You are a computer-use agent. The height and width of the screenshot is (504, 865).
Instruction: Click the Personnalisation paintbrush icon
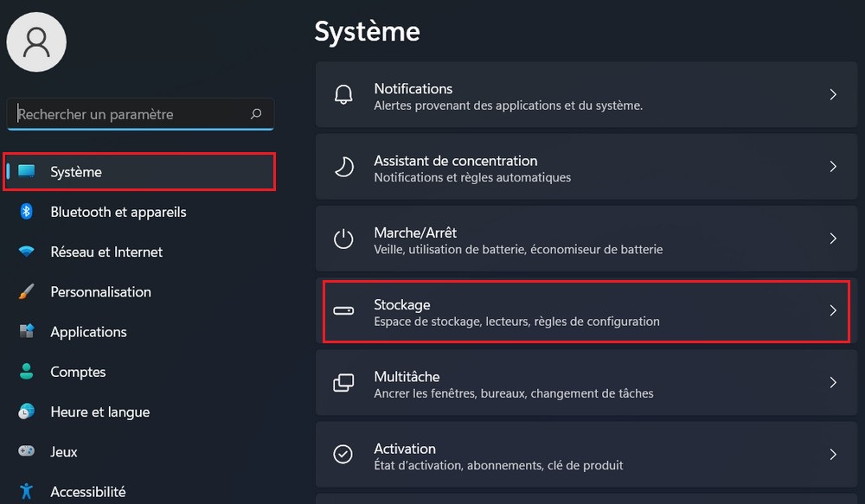pos(27,292)
